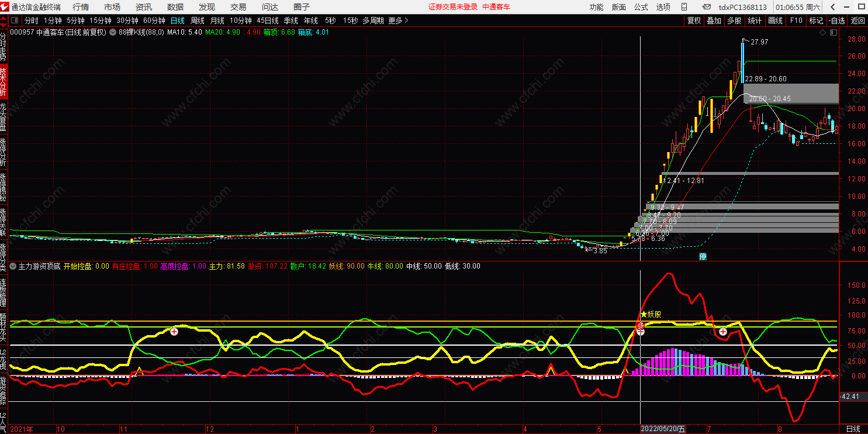Switch to 年线 yearly period
Image resolution: width=868 pixels, height=434 pixels.
point(311,20)
